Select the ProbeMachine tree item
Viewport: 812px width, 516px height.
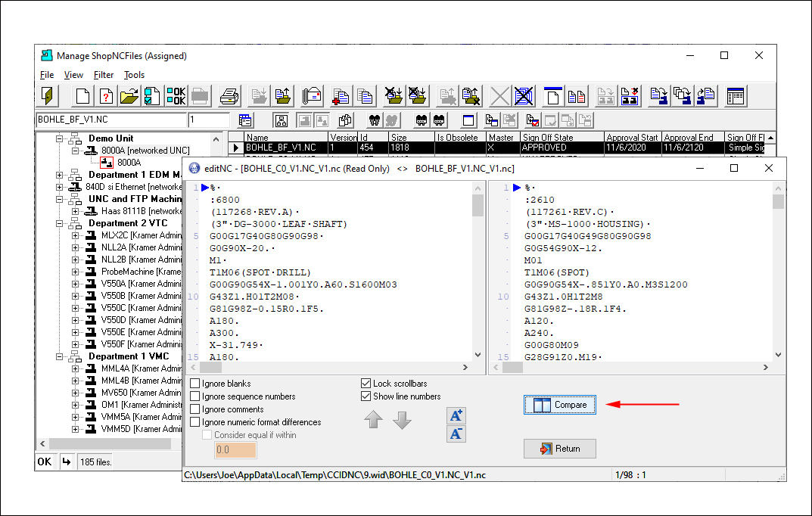pyautogui.click(x=141, y=272)
